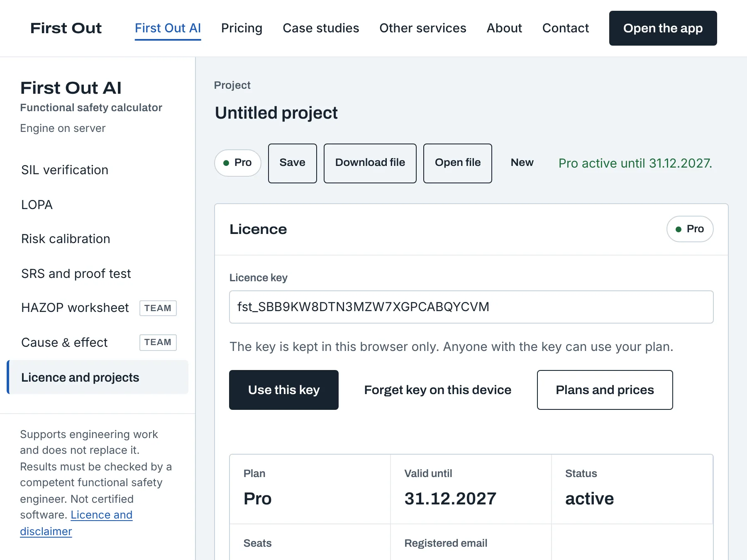Open the Case studies page

[x=321, y=28]
